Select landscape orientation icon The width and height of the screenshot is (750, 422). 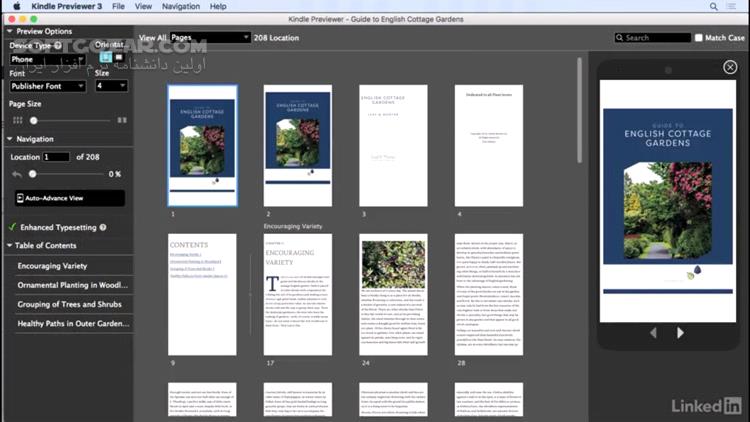[x=119, y=57]
